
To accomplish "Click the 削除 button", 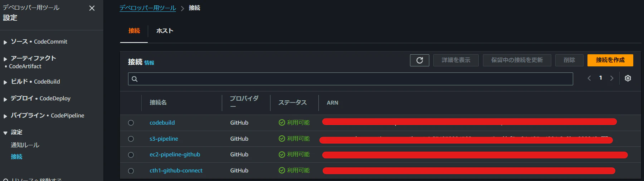I will [569, 60].
